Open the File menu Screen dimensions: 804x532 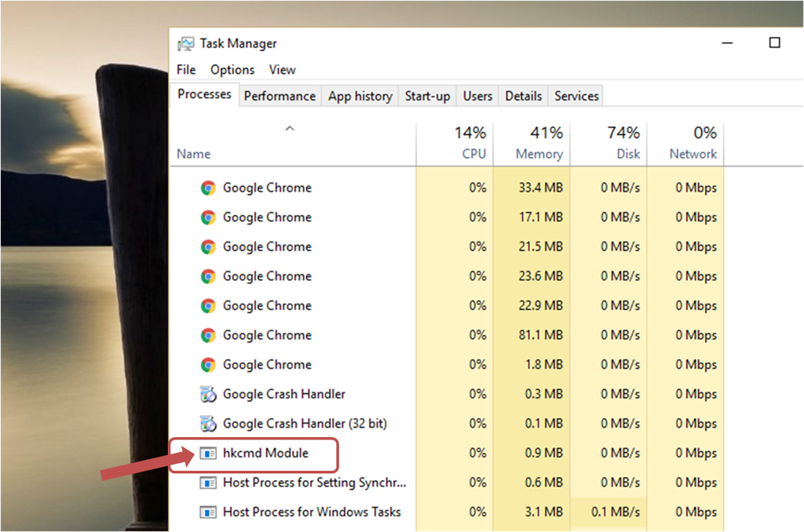pos(186,70)
